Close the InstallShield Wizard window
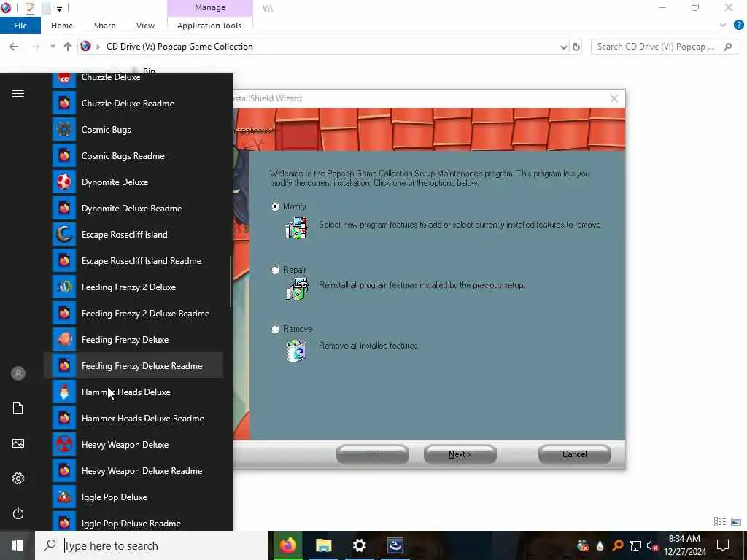 (614, 98)
